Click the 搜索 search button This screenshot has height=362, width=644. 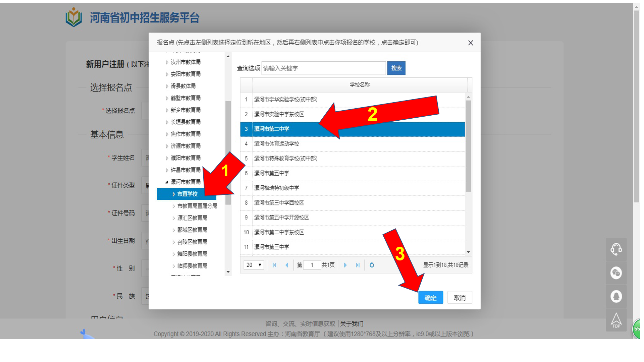click(x=396, y=68)
